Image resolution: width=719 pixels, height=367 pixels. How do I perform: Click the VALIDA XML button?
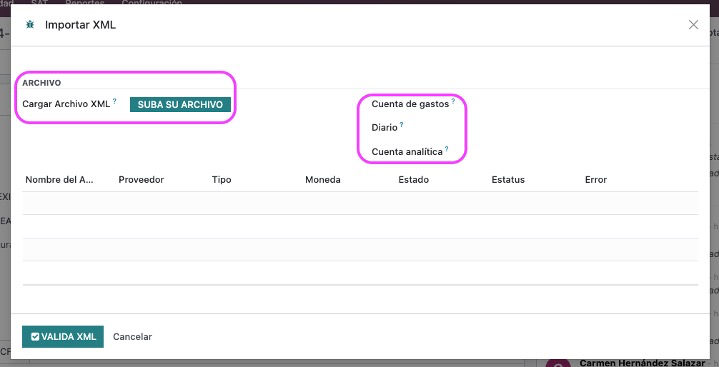pyautogui.click(x=63, y=337)
